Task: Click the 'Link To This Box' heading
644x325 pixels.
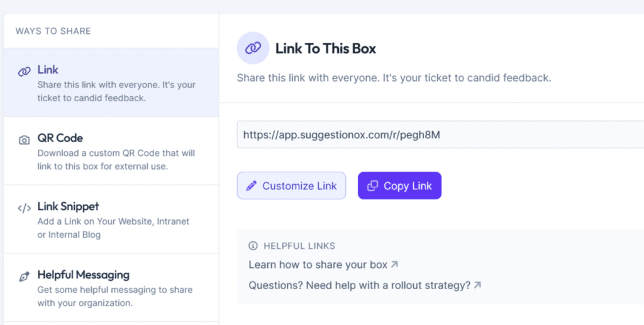Action: (326, 48)
